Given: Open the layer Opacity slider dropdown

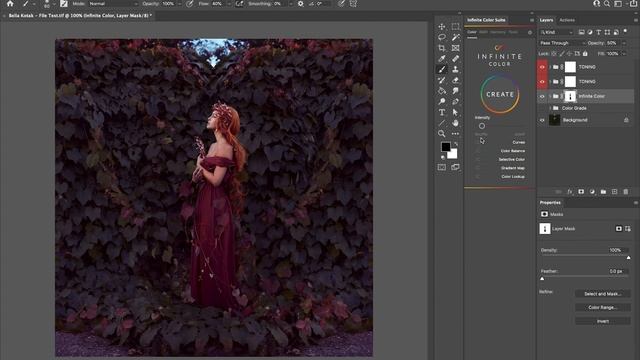Looking at the screenshot, I should click(x=624, y=43).
